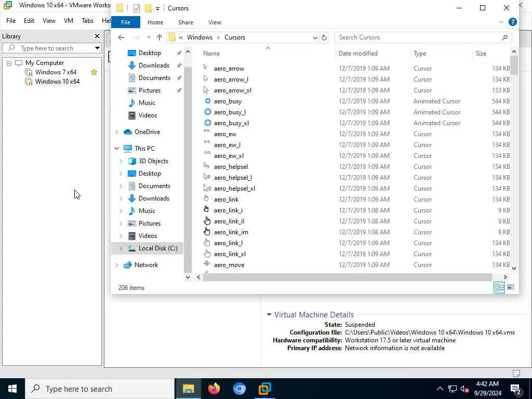532x399 pixels.
Task: Open VMware Library search dropdown arrow
Action: (x=97, y=48)
